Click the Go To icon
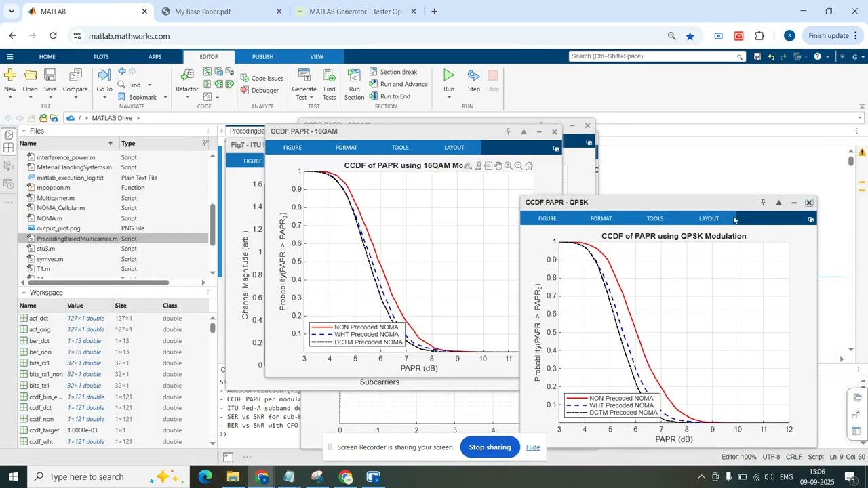This screenshot has height=488, width=868. [x=104, y=75]
